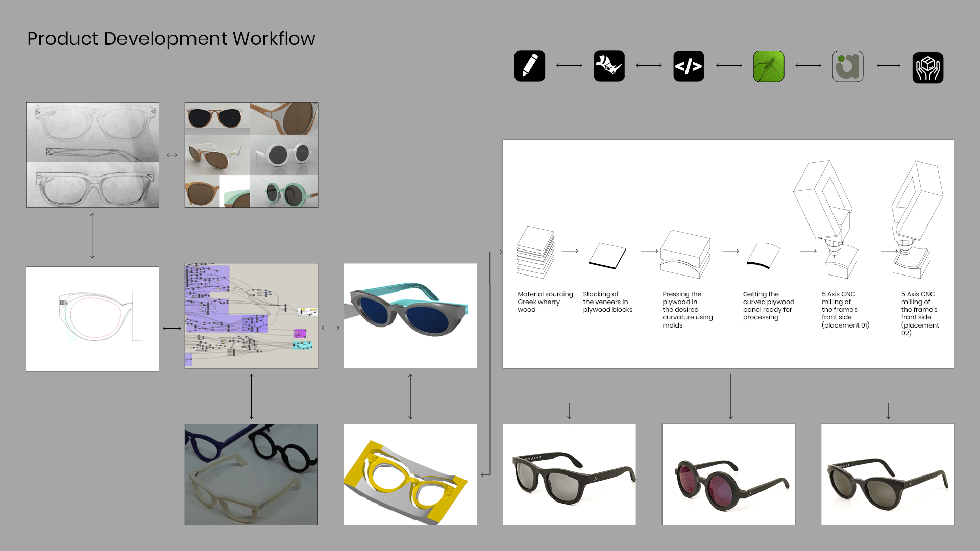Viewport: 980px width, 551px height.
Task: Select the gray 'u' logo icon
Action: click(x=847, y=65)
